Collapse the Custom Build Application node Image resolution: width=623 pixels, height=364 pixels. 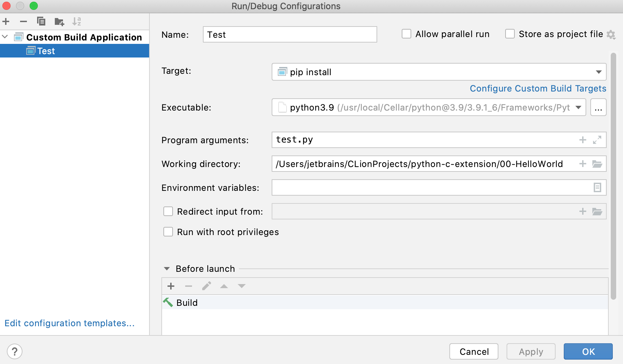click(x=5, y=37)
